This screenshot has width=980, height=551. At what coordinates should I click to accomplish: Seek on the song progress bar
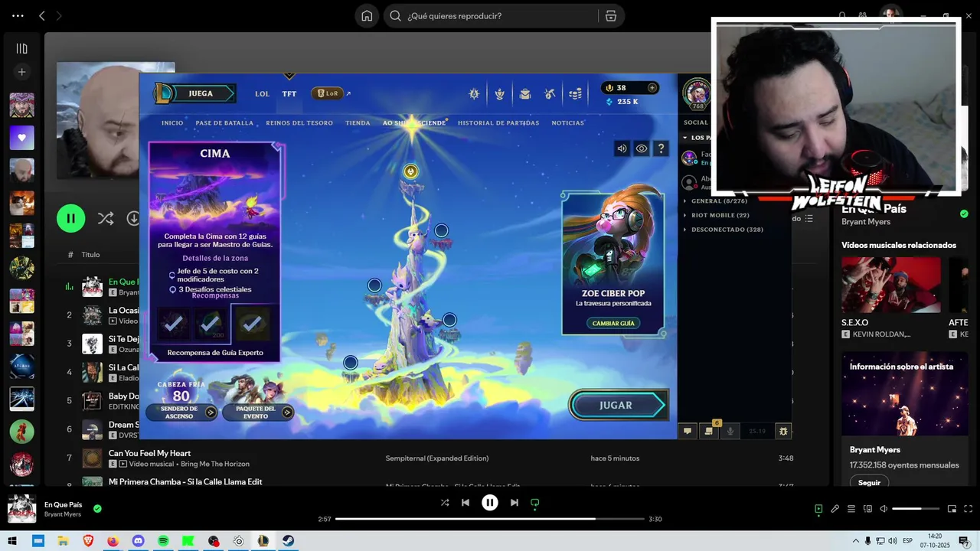coord(490,519)
